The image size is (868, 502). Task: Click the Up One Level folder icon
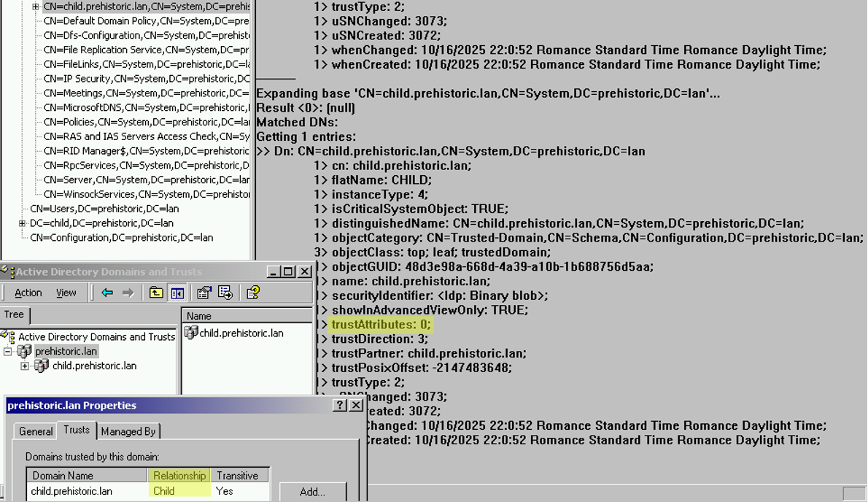pyautogui.click(x=156, y=293)
